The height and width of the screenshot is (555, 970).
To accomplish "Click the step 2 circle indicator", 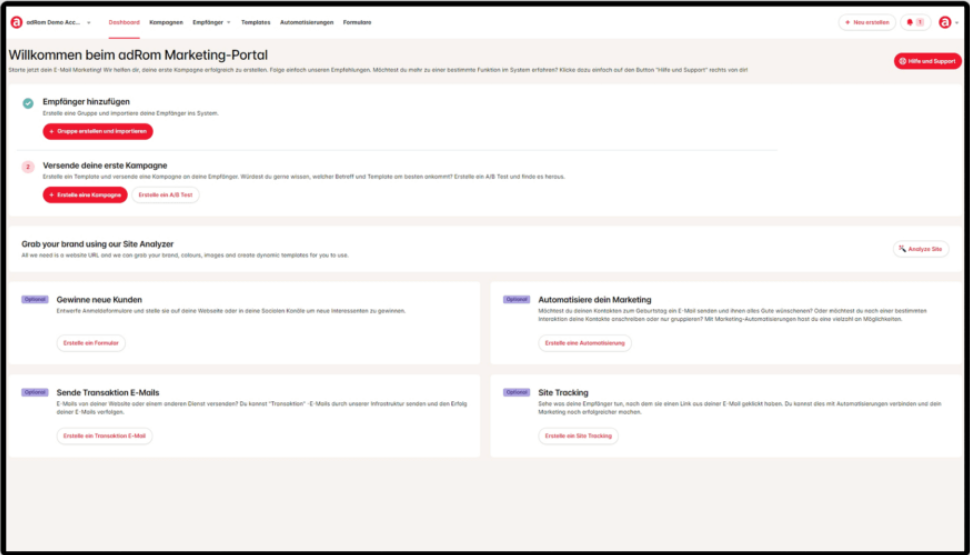I will 28,167.
